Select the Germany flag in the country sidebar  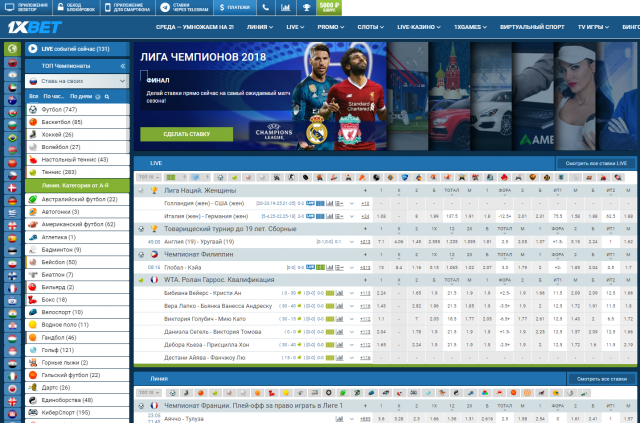coord(12,201)
